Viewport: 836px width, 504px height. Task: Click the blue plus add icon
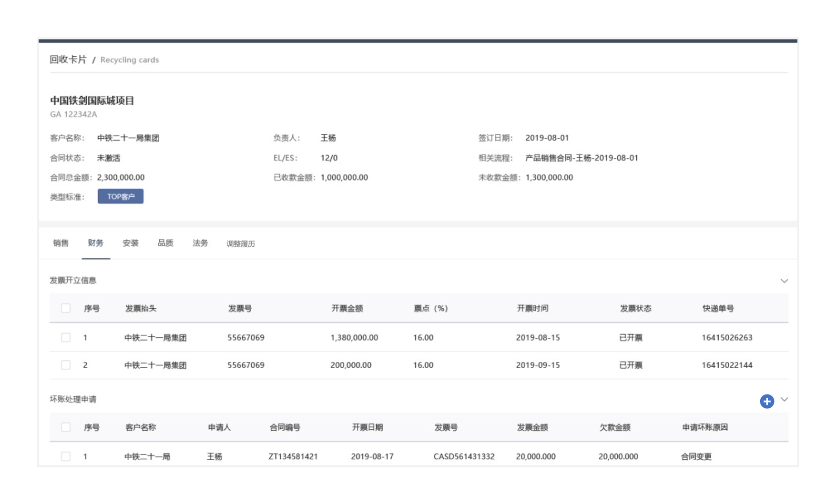click(766, 401)
